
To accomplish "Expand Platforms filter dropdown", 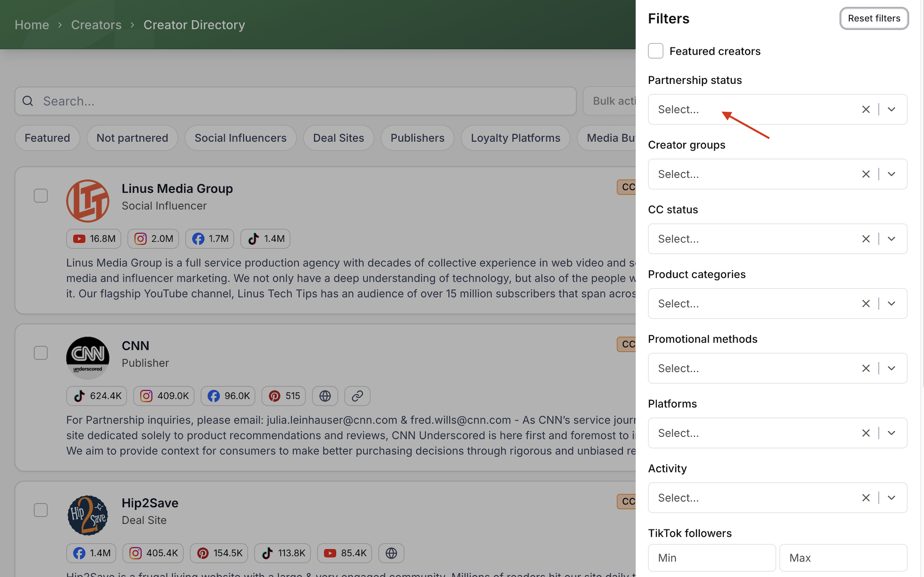I will [891, 433].
